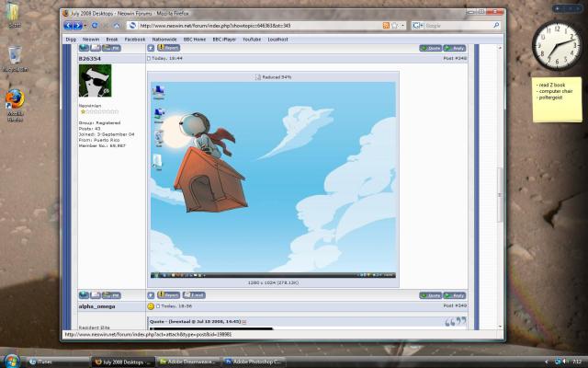This screenshot has width=588, height=368.
Task: Click the Neowin site icon in the address bar
Action: coord(131,26)
